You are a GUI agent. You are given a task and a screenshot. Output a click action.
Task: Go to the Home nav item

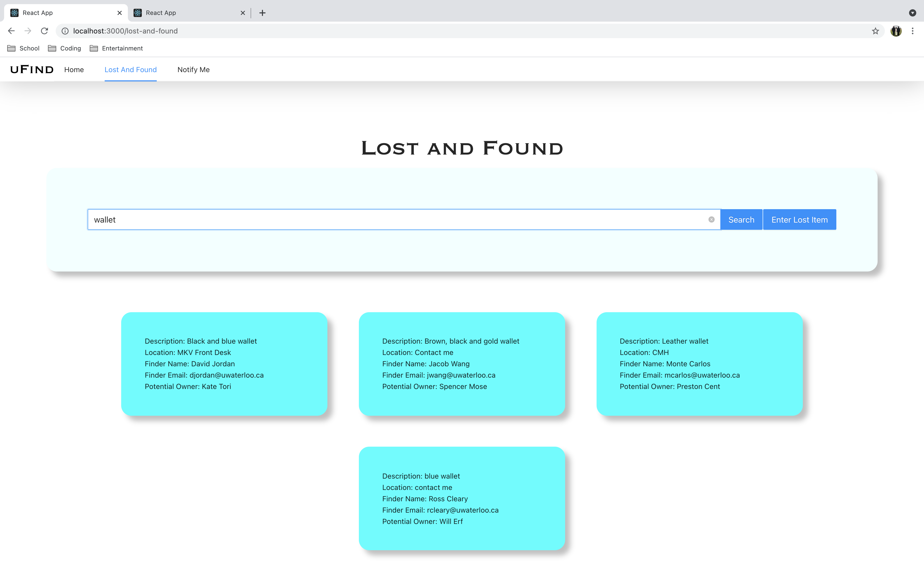74,70
